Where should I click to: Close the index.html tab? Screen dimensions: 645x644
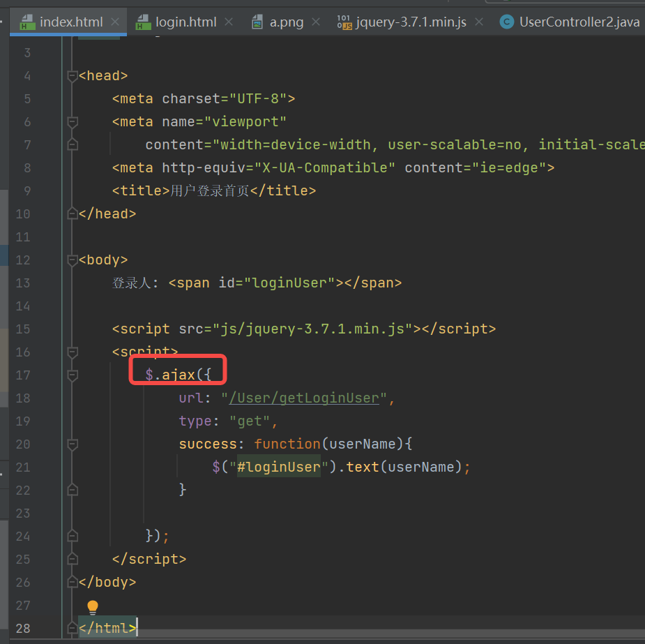point(115,22)
